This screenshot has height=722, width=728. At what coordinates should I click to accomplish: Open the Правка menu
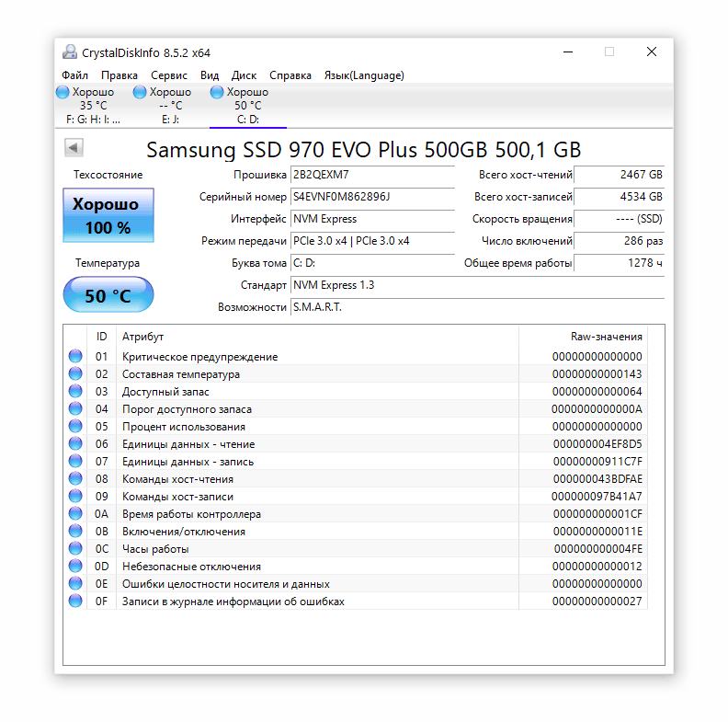119,75
